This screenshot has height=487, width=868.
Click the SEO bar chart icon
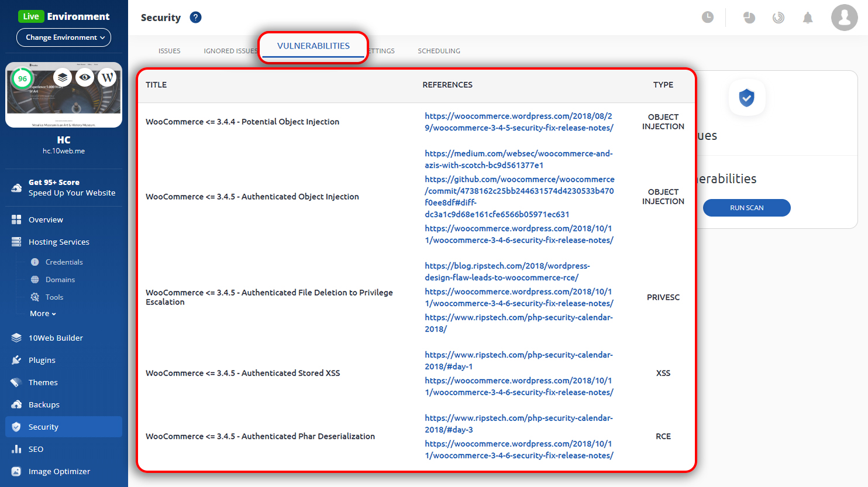click(16, 449)
